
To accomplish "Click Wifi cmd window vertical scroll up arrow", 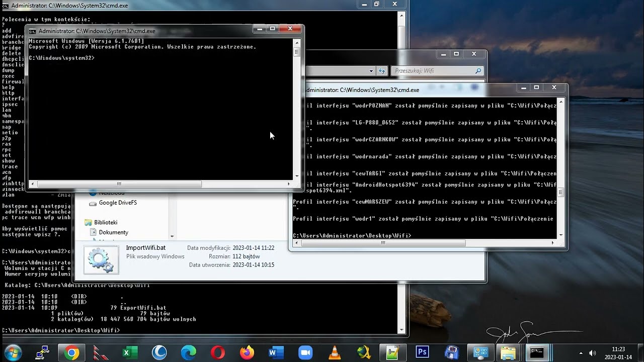I will coord(561,101).
